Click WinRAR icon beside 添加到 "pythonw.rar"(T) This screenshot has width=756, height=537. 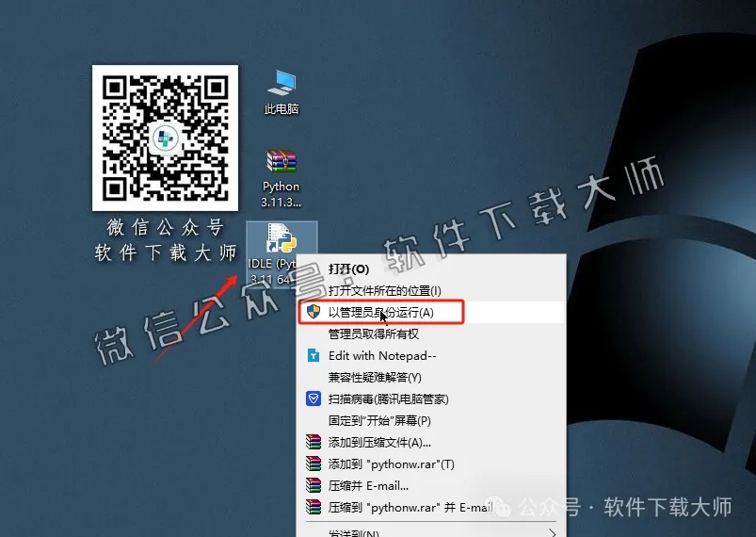314,464
